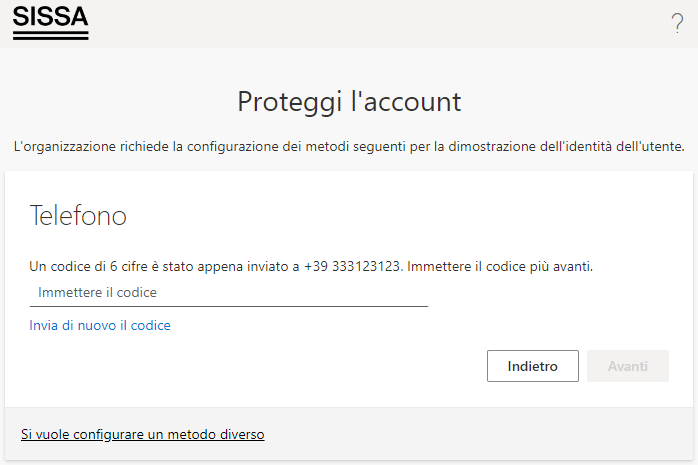Click the SISSA logo
698x465 pixels.
[51, 23]
